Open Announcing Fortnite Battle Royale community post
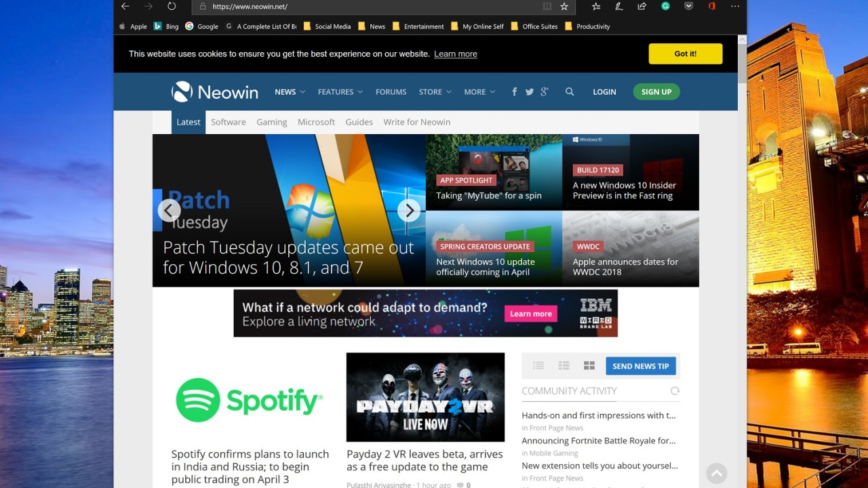 click(599, 441)
